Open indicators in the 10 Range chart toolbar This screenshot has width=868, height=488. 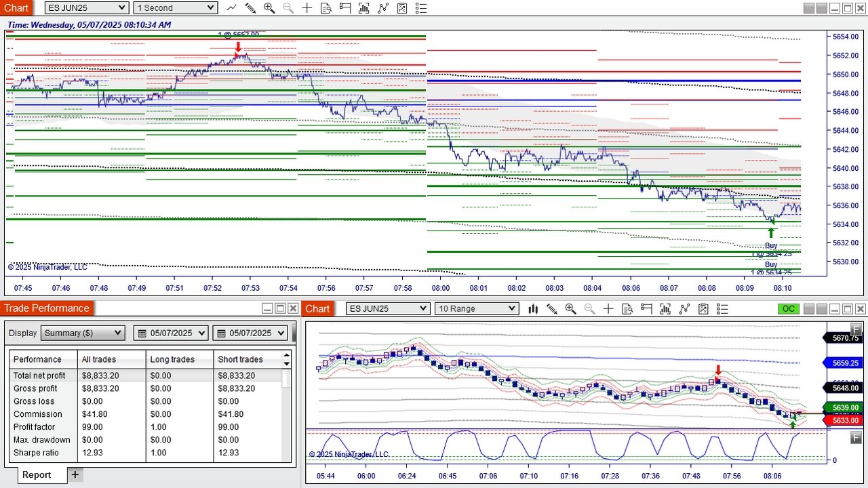click(665, 309)
